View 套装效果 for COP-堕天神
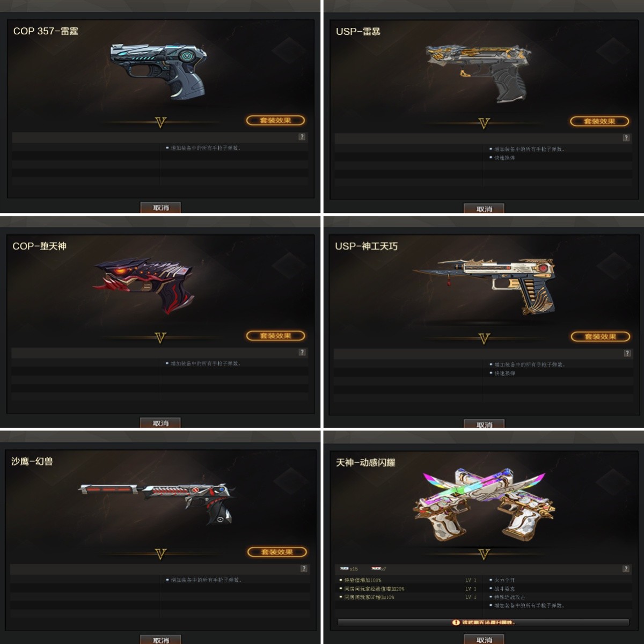The height and width of the screenshot is (644, 644). [x=275, y=336]
